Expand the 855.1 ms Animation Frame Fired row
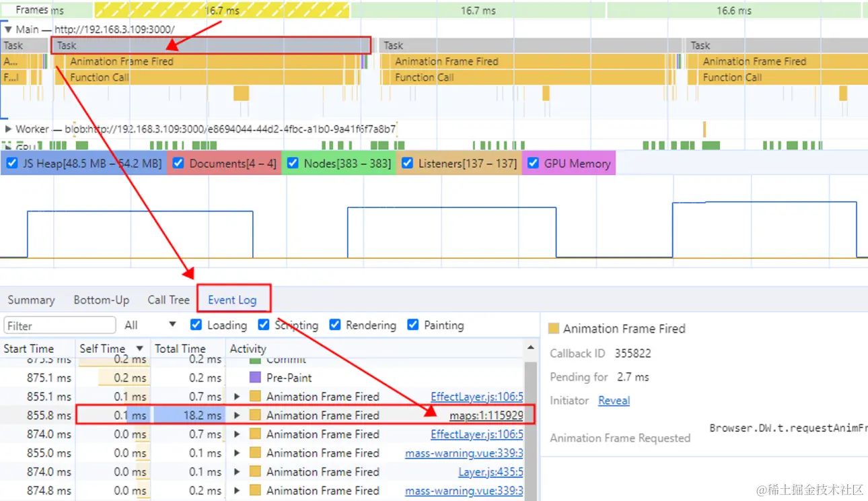The width and height of the screenshot is (868, 501). 237,397
